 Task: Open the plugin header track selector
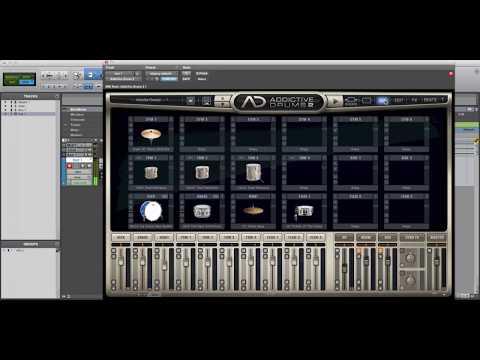(123, 74)
